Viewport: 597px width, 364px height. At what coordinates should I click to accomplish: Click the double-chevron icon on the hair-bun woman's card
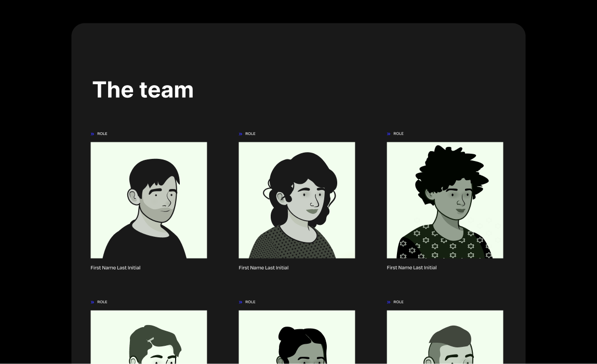(240, 302)
